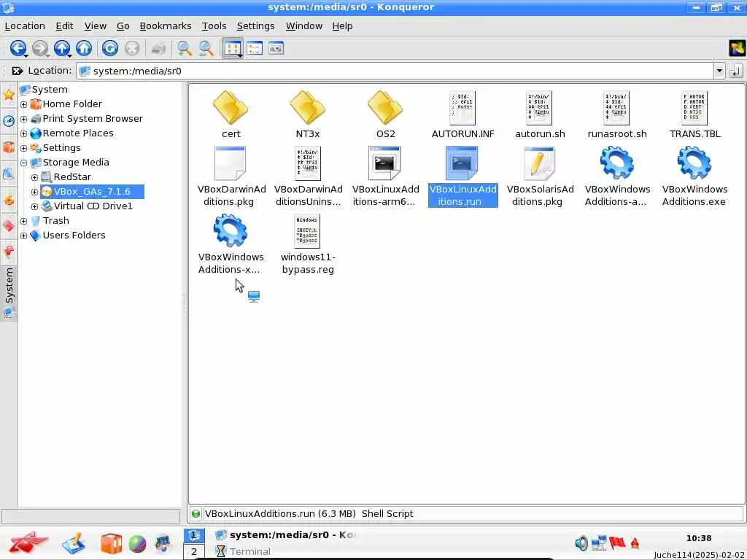
Task: Select VBoxLinuxAdditions.run file
Action: pos(462,176)
